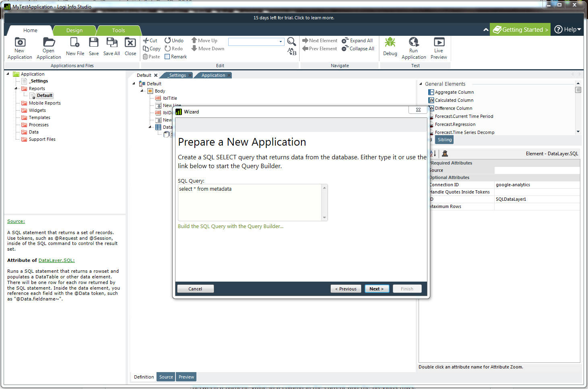Click the Run Application icon

click(413, 43)
